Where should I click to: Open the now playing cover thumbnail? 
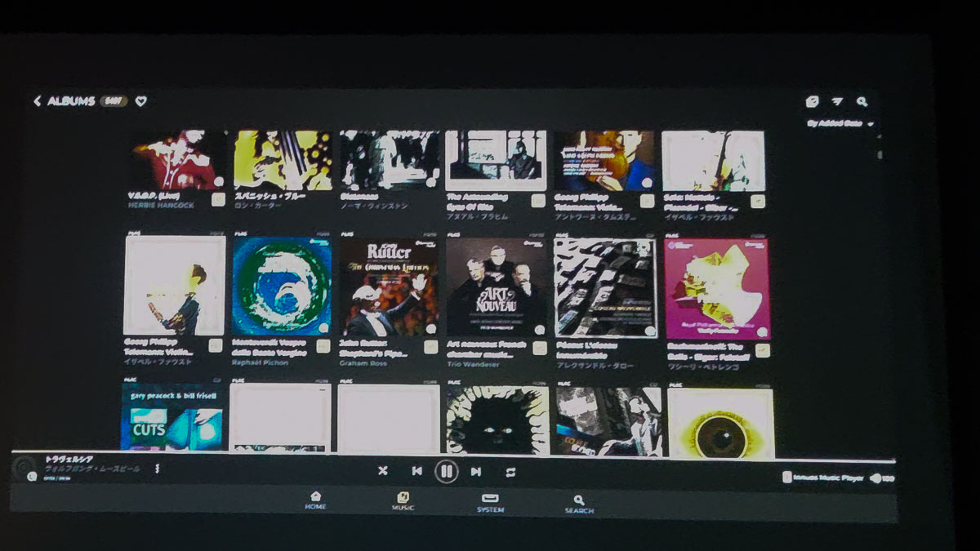tap(24, 469)
